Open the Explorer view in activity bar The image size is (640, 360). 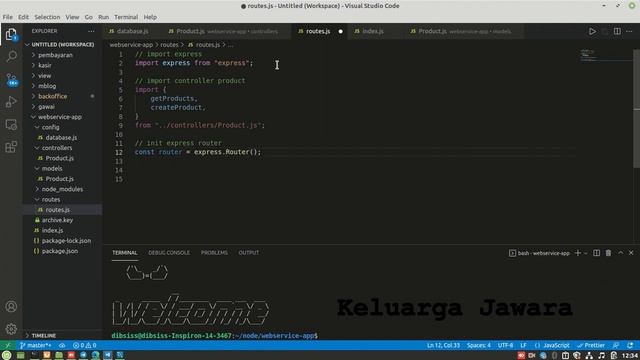11,34
